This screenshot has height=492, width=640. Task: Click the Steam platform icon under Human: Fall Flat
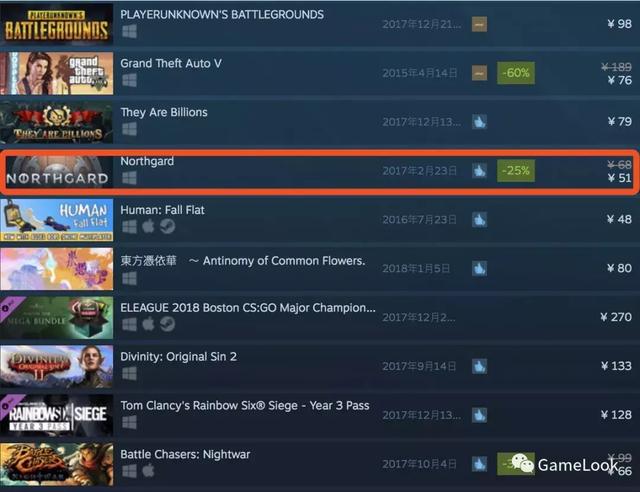click(167, 226)
